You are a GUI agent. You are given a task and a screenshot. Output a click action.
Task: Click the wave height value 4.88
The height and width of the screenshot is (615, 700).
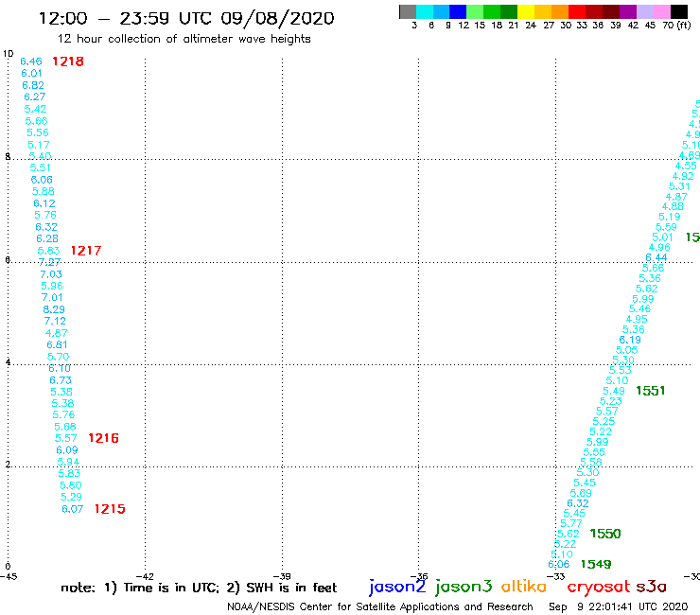pyautogui.click(x=673, y=206)
